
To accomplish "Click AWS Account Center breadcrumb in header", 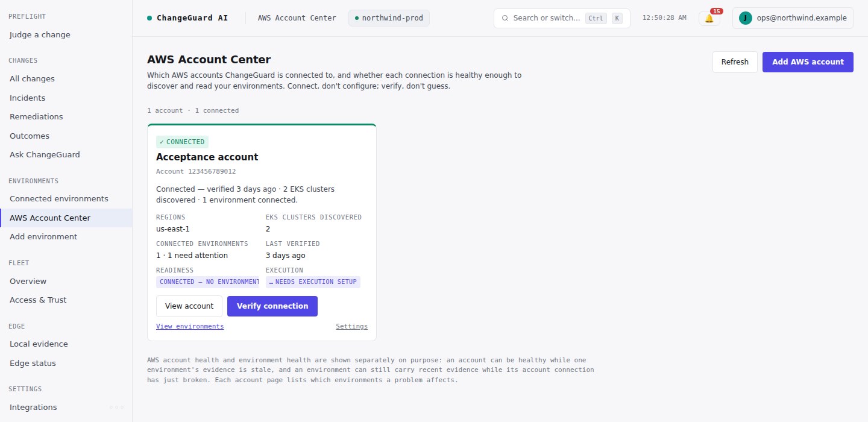I will click(297, 18).
